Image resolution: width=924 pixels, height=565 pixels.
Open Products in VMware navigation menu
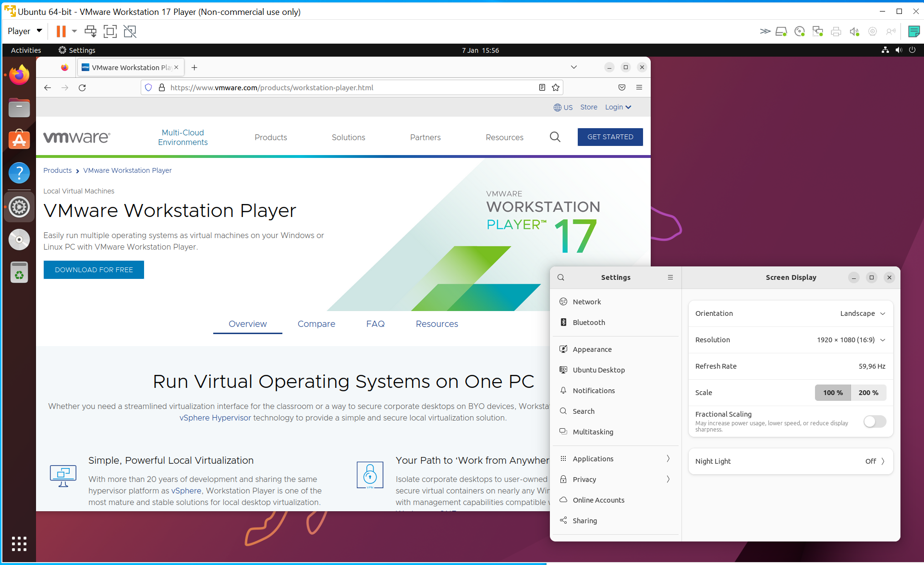coord(271,137)
